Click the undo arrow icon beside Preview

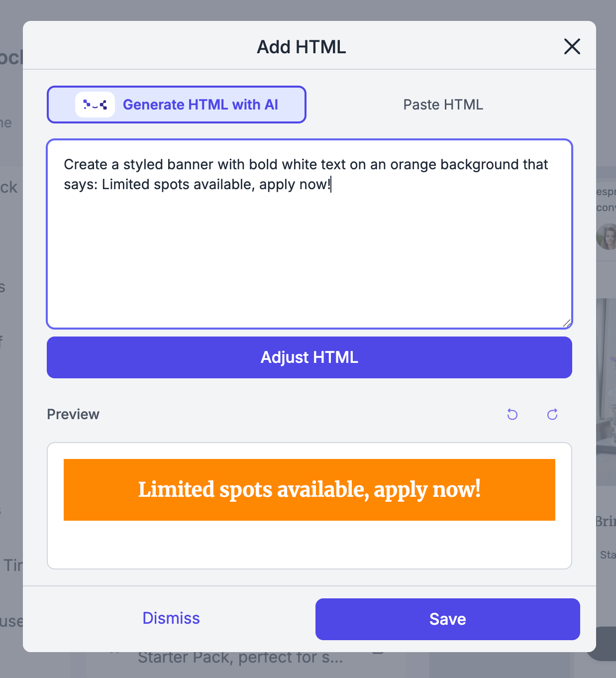click(513, 414)
